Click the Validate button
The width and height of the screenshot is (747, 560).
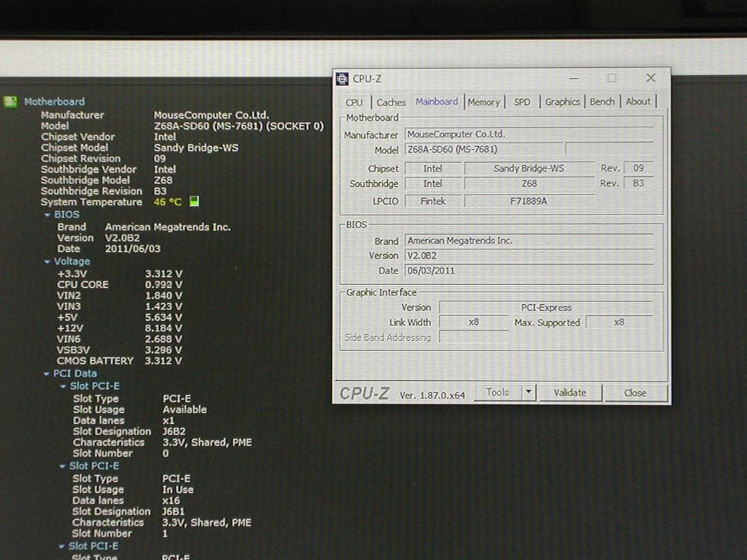tap(570, 393)
